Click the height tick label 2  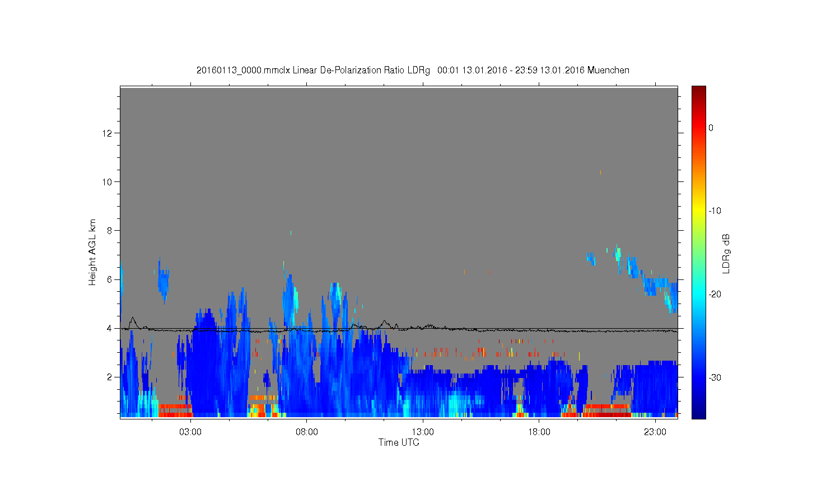pos(110,377)
